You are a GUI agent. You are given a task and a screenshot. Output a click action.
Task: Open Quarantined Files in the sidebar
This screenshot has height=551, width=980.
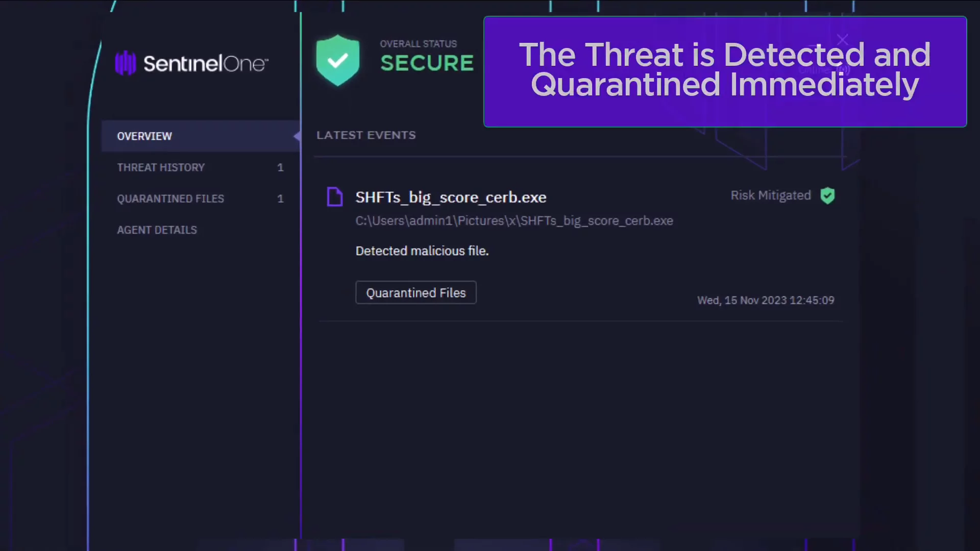tap(170, 198)
